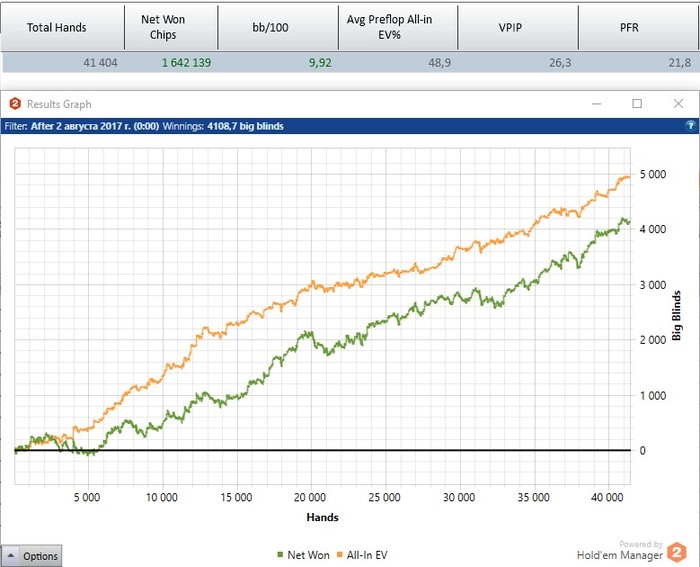Sort by Avg Preflop All-in EV% header
Viewport: 700px width, 567px height.
pos(398,28)
